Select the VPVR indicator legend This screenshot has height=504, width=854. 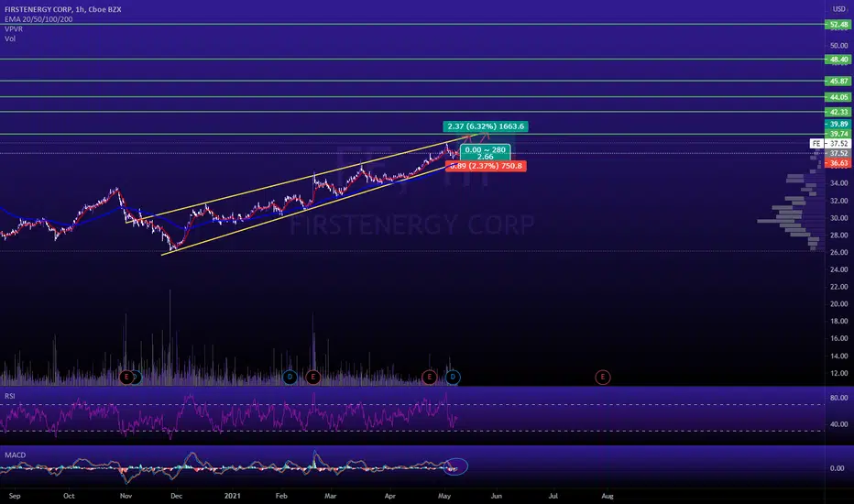pos(14,29)
